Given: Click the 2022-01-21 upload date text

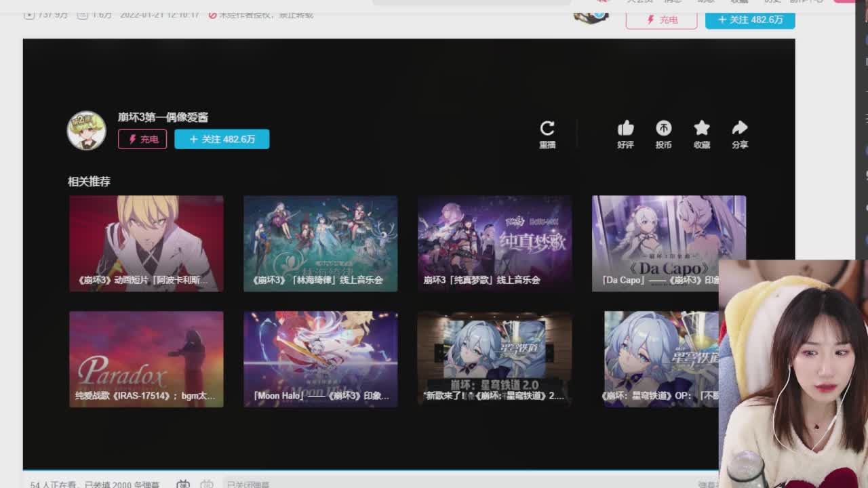Looking at the screenshot, I should click(159, 14).
